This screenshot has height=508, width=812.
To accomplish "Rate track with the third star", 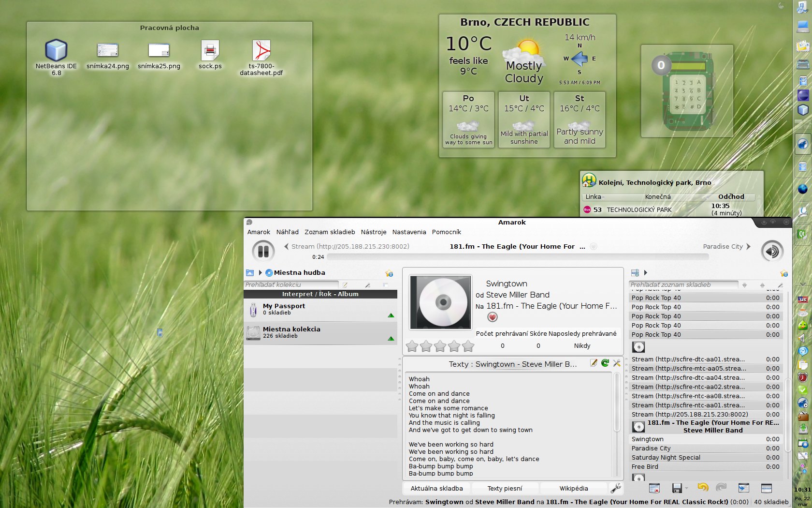I will 440,346.
